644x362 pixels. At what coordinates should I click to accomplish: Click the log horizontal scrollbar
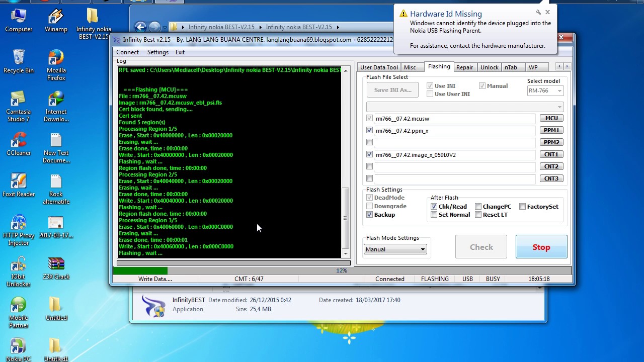click(x=233, y=262)
